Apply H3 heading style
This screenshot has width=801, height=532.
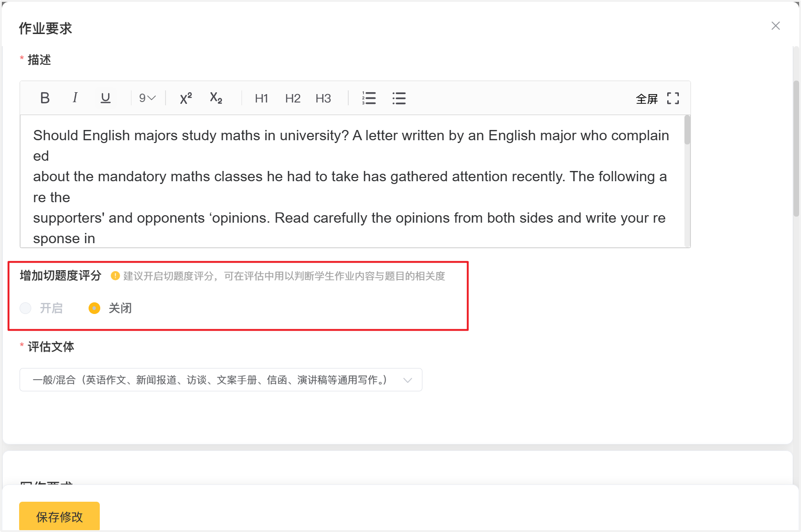tap(323, 98)
